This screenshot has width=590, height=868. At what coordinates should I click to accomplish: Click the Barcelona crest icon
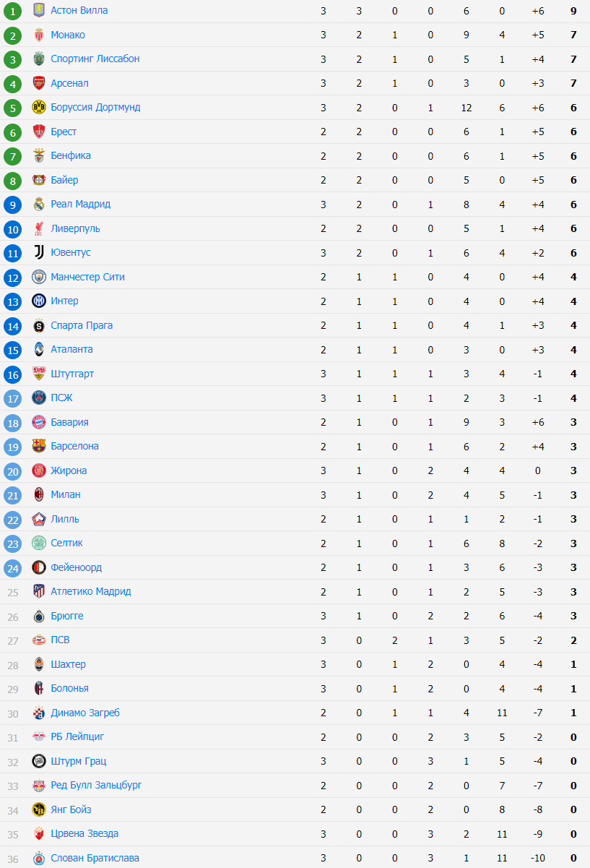point(39,447)
